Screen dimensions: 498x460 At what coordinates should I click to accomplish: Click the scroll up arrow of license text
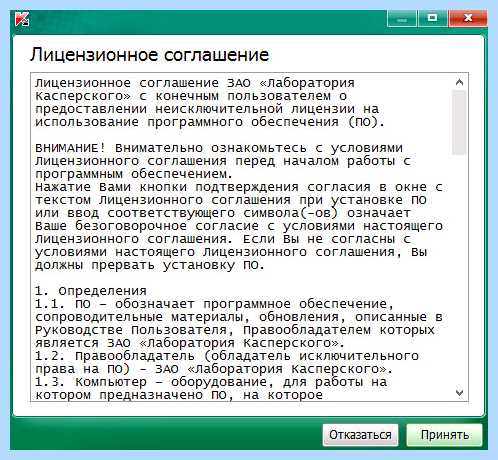click(x=459, y=82)
